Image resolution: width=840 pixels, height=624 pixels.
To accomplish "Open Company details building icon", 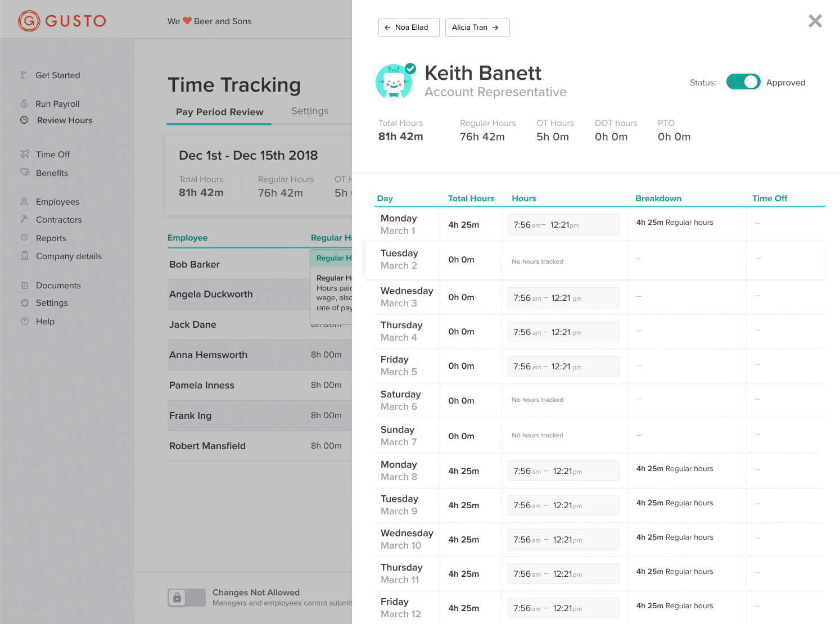I will click(x=24, y=256).
